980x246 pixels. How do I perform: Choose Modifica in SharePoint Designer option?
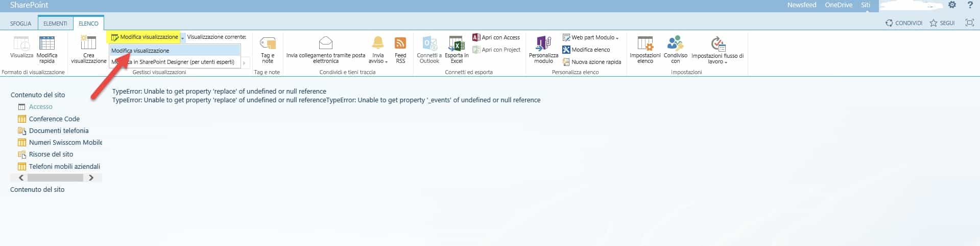coord(175,62)
